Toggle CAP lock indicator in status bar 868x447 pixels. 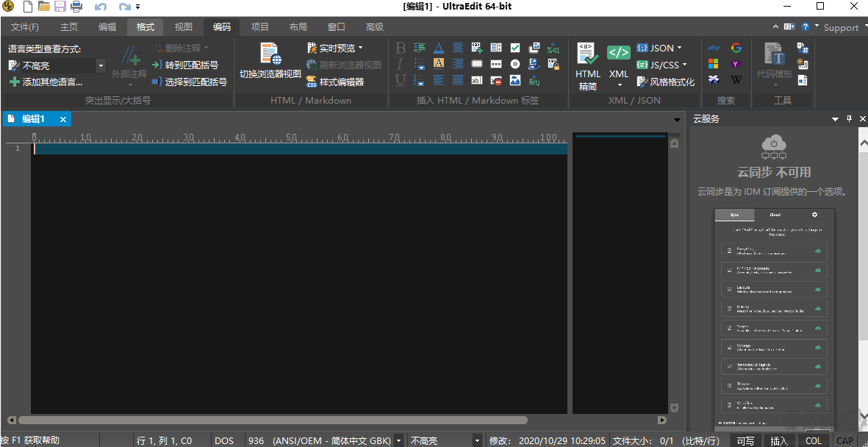point(845,440)
